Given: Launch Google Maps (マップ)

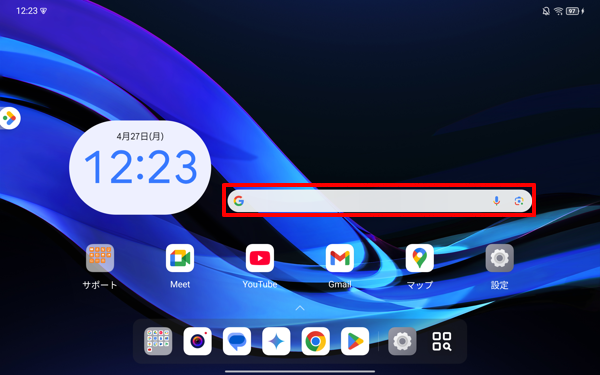Looking at the screenshot, I should [420, 258].
